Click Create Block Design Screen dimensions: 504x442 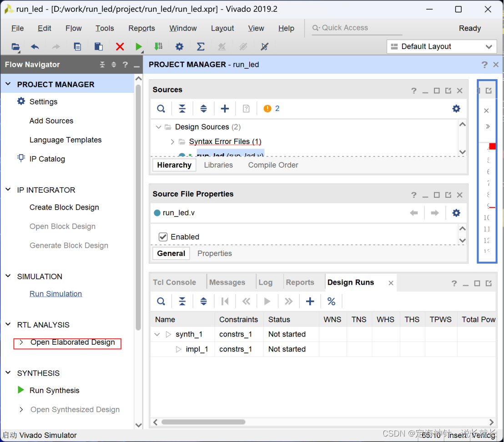(64, 207)
